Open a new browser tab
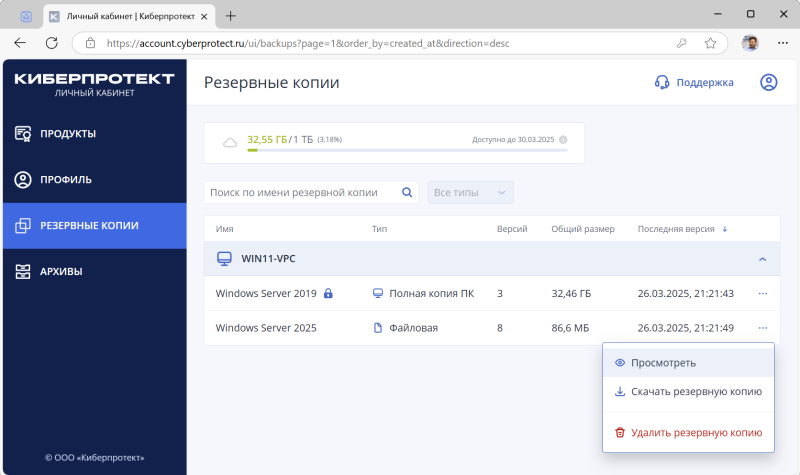 click(231, 16)
